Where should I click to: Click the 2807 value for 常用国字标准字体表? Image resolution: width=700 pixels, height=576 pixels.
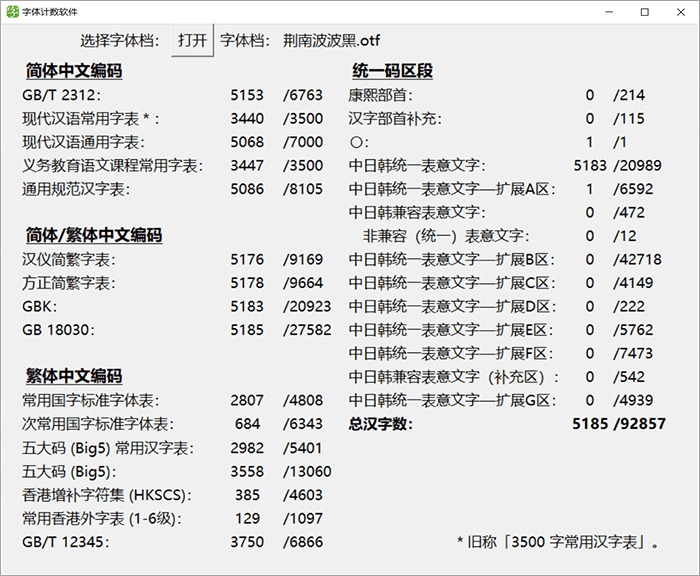(247, 401)
